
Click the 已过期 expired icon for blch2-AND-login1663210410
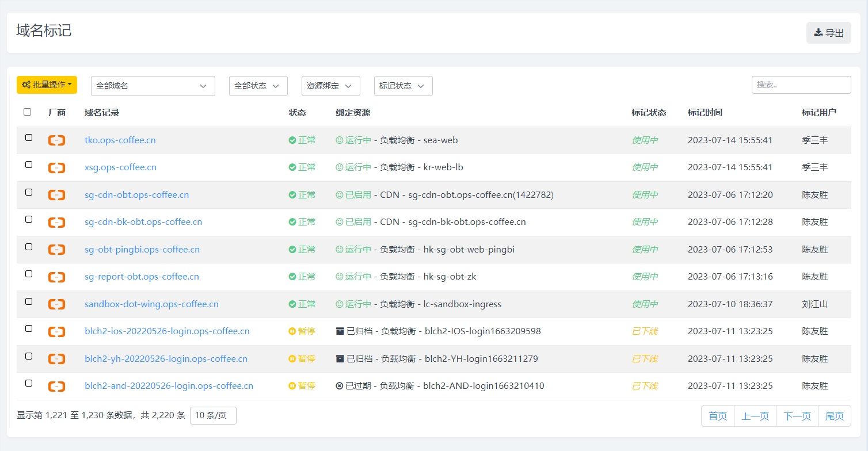340,386
